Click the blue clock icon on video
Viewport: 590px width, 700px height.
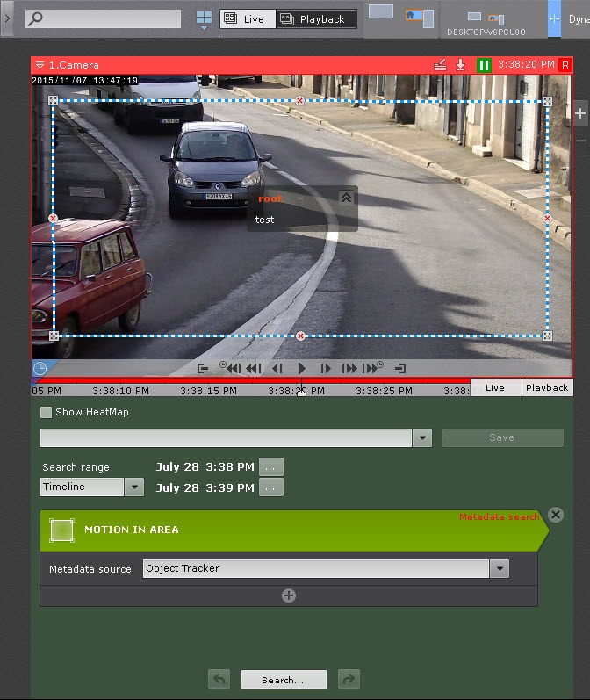(40, 369)
